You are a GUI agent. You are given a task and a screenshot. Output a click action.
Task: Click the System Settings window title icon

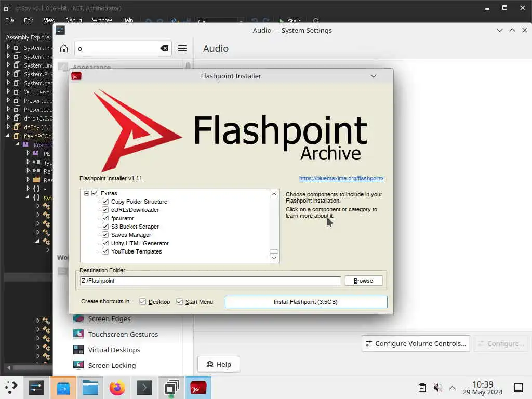point(60,30)
